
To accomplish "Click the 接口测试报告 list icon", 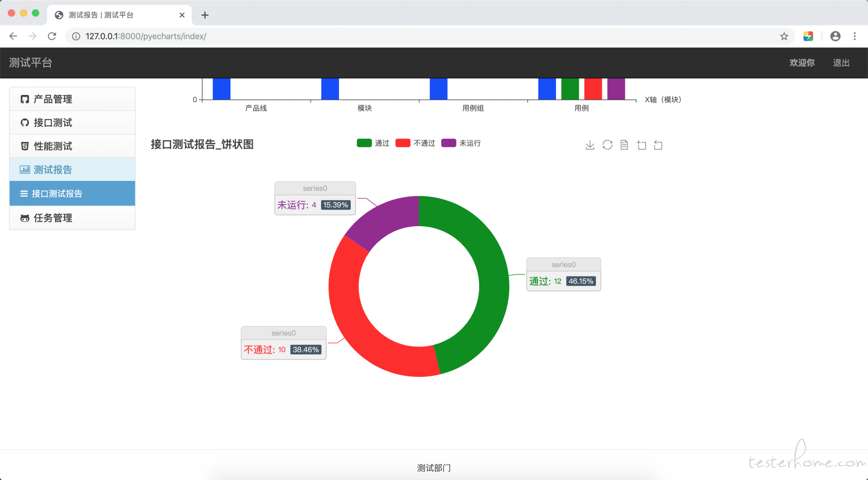I will pos(24,194).
